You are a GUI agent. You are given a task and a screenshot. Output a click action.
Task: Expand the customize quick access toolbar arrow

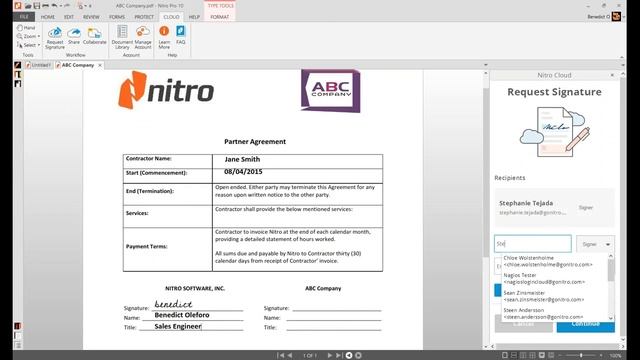pos(89,6)
